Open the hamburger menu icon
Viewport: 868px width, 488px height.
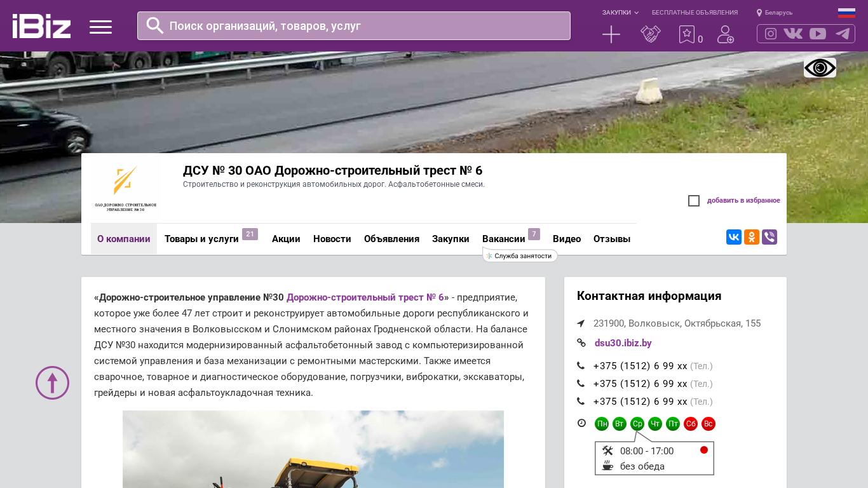point(100,27)
